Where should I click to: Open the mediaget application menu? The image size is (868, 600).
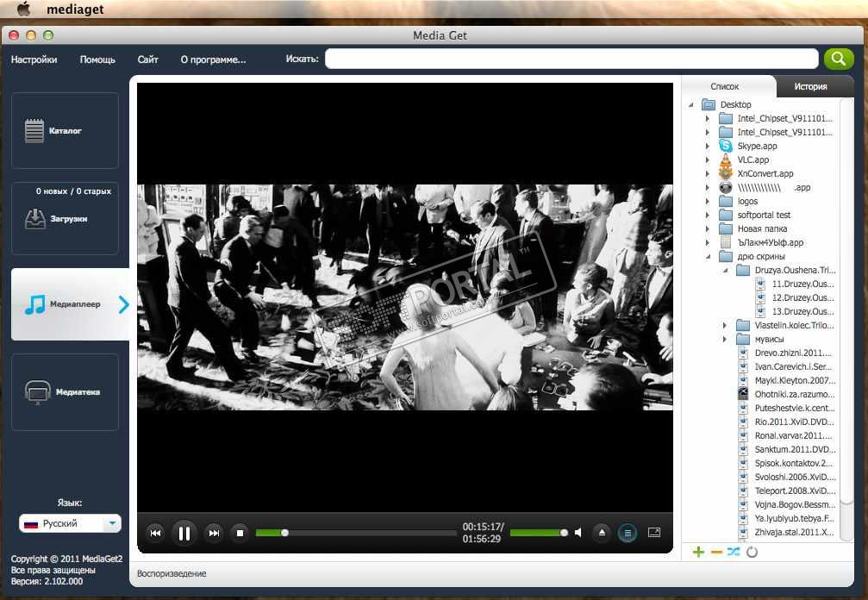point(75,9)
